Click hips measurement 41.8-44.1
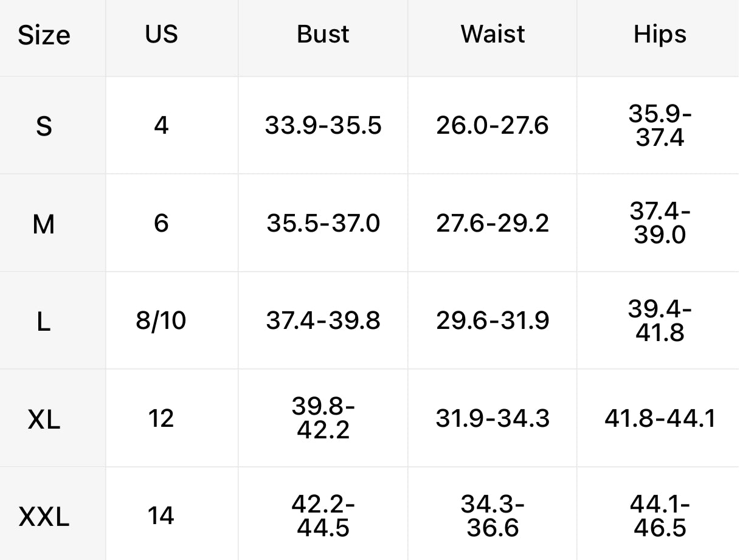The width and height of the screenshot is (740, 560). [x=660, y=418]
